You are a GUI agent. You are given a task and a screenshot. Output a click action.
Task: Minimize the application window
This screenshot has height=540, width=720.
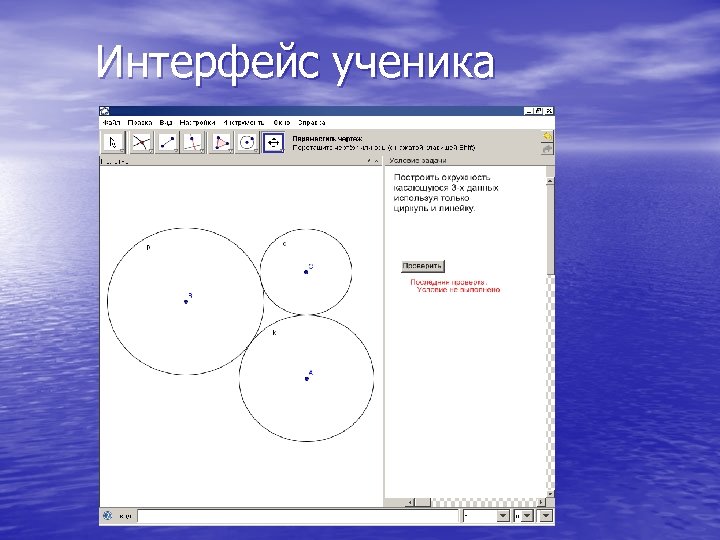click(x=529, y=111)
